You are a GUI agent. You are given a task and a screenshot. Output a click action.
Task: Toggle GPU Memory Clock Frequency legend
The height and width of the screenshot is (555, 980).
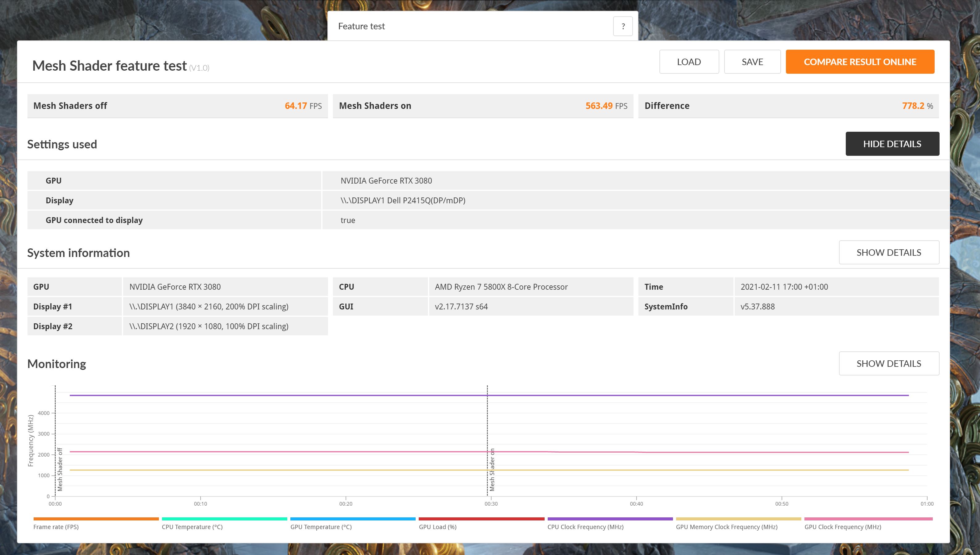point(727,527)
